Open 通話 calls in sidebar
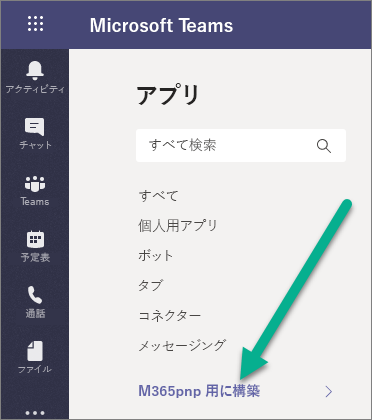Screen dimensions: 372x420 coord(35,302)
